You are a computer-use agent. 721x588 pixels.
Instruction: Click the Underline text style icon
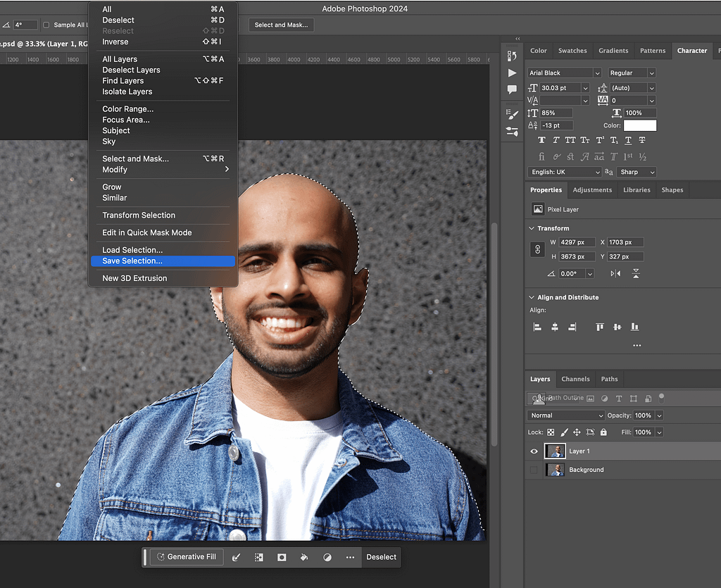628,140
